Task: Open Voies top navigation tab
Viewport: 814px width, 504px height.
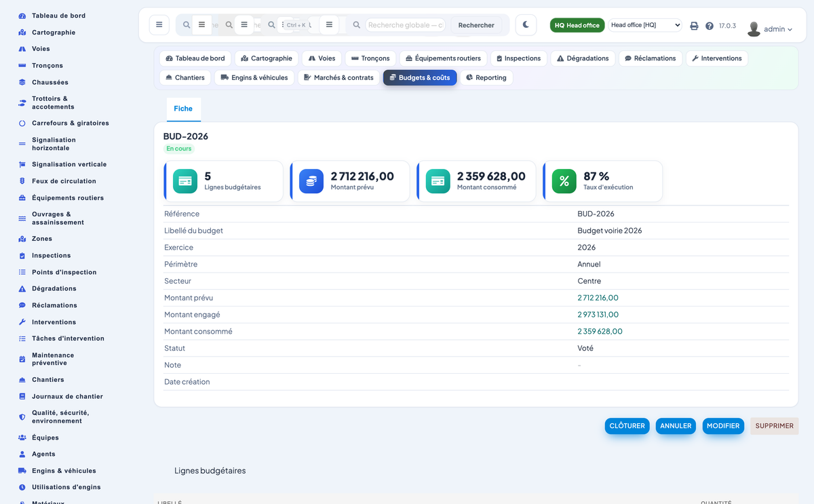Action: tap(322, 58)
